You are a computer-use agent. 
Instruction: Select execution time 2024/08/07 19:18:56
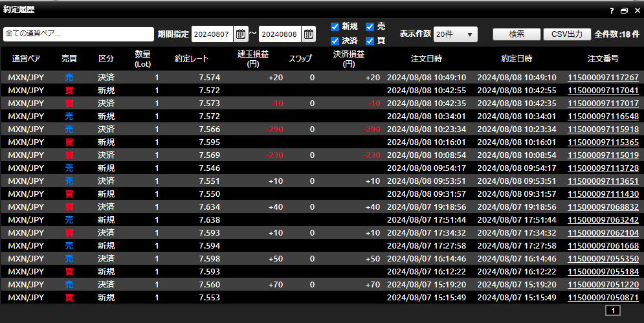(x=516, y=206)
